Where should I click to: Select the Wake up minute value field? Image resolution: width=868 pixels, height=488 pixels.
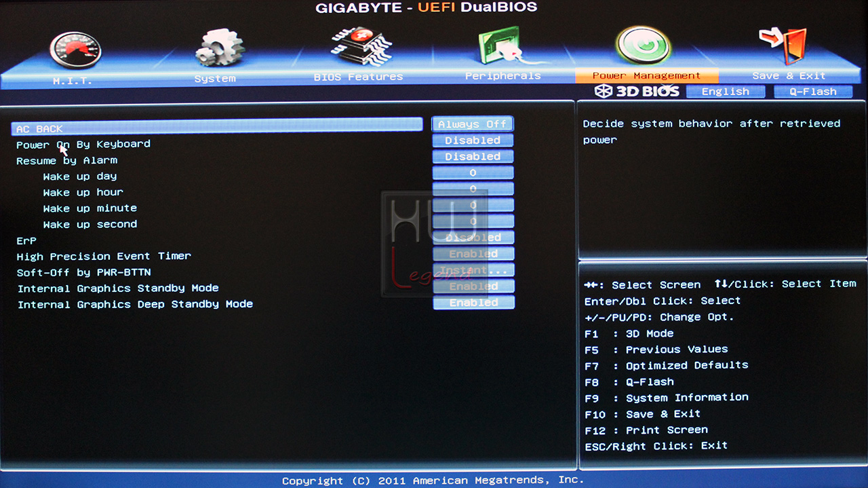click(x=473, y=205)
